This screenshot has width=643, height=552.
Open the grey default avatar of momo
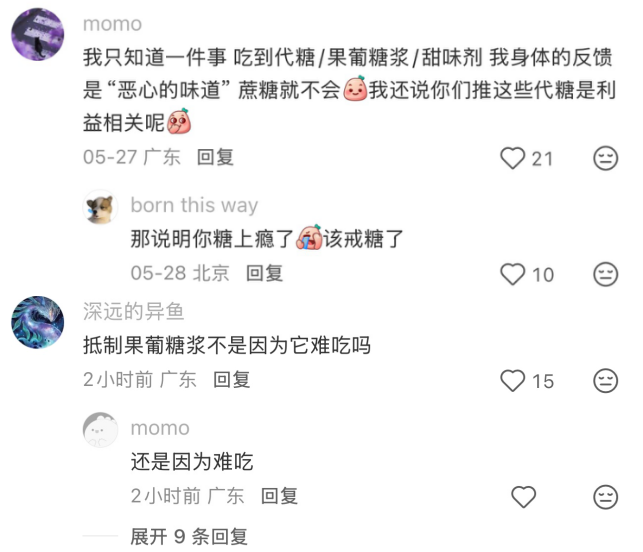[x=100, y=430]
